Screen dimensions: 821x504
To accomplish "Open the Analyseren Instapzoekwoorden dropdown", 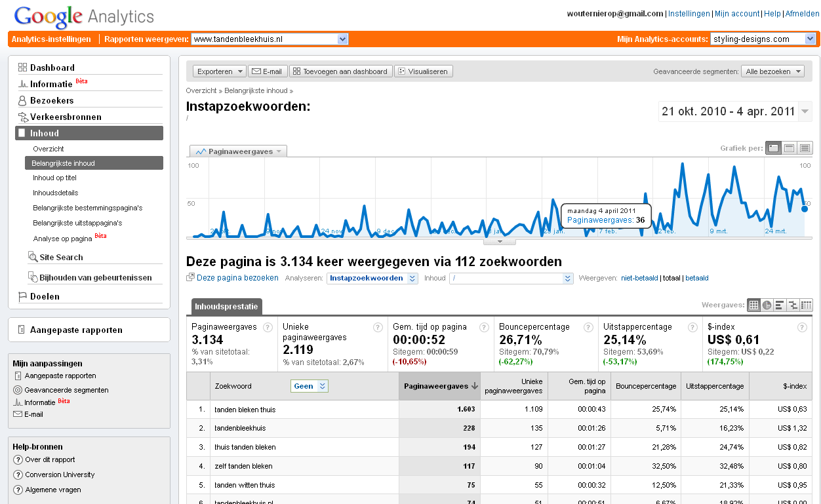I will pos(372,278).
